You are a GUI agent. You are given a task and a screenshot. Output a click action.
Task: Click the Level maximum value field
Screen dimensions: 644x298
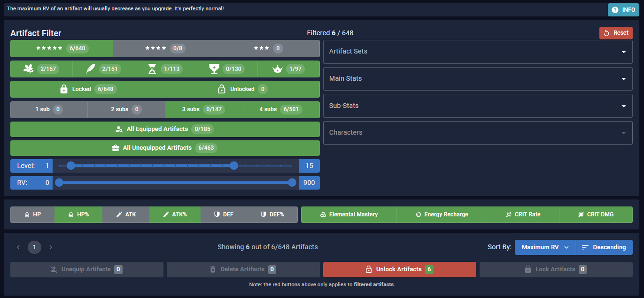coord(309,166)
